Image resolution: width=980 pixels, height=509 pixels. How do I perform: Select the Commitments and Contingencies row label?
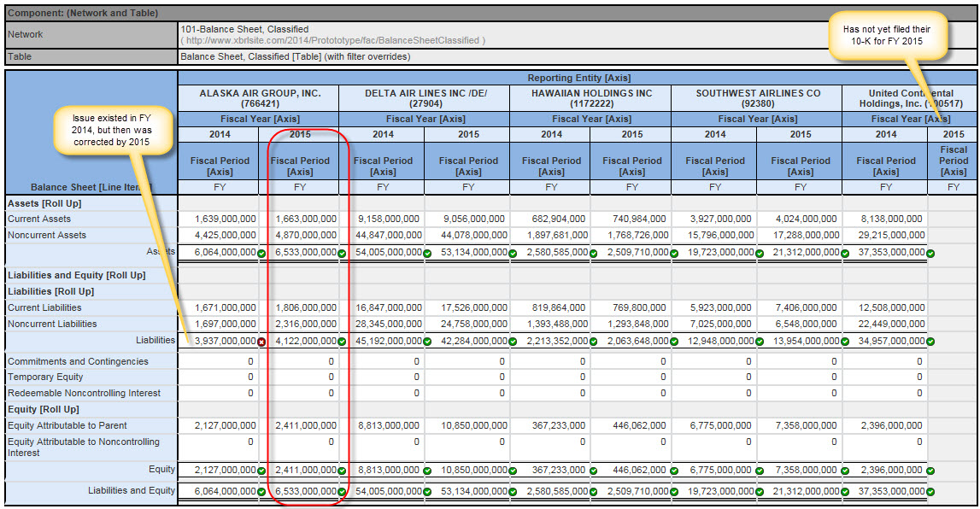click(78, 361)
